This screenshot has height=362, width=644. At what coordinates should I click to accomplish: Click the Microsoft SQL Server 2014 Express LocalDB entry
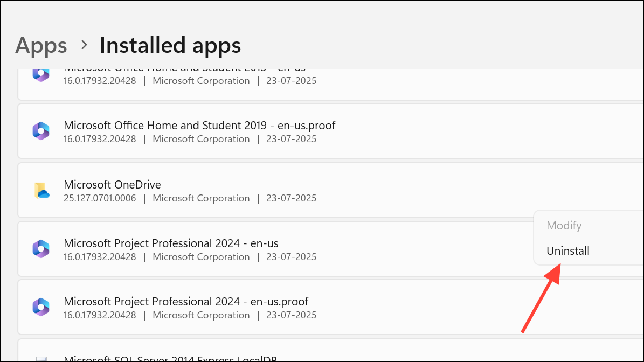(x=170, y=358)
